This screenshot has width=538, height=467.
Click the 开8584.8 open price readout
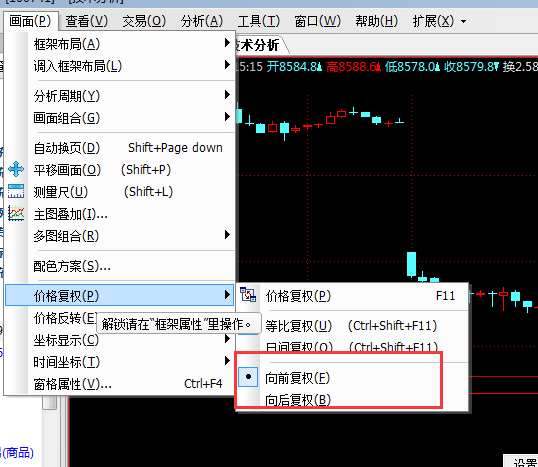[294, 66]
